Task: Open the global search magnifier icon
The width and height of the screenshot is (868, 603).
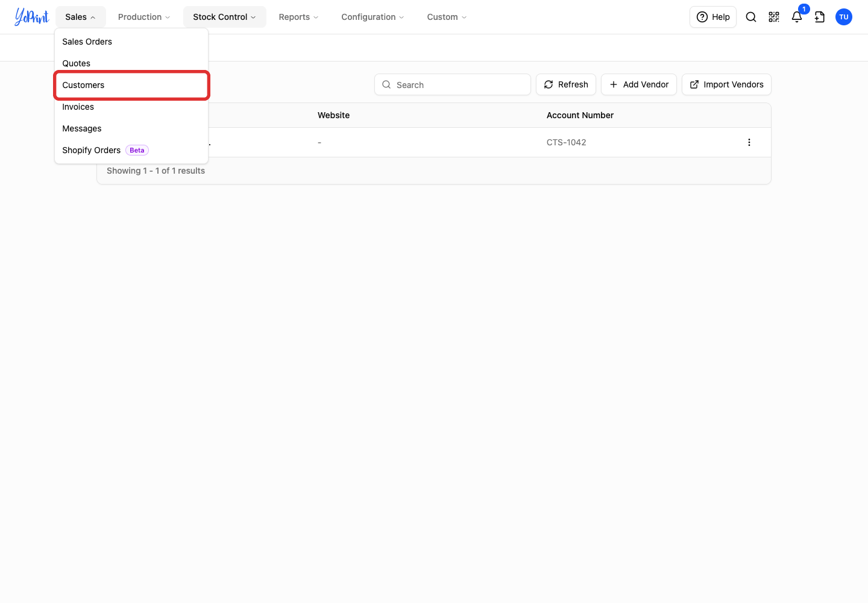Action: (751, 17)
